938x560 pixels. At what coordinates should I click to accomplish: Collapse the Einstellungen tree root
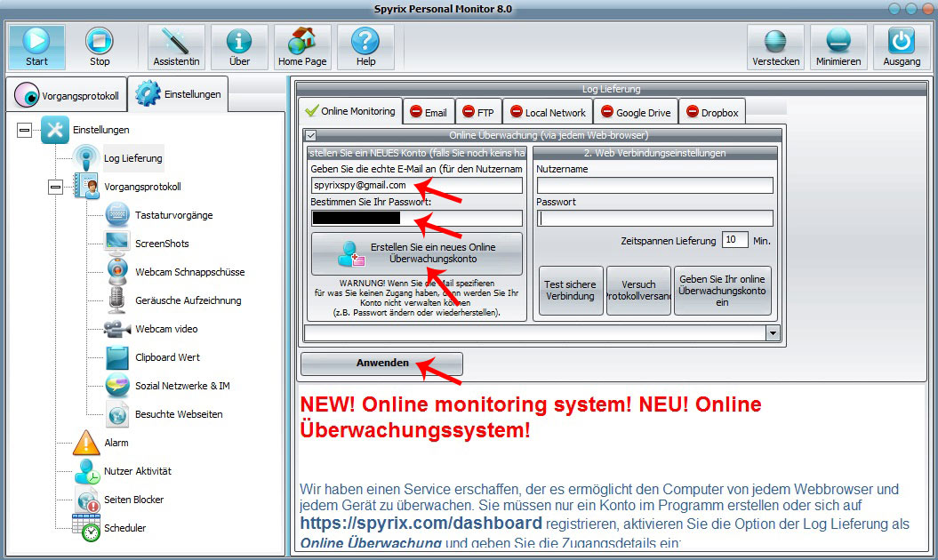[24, 130]
